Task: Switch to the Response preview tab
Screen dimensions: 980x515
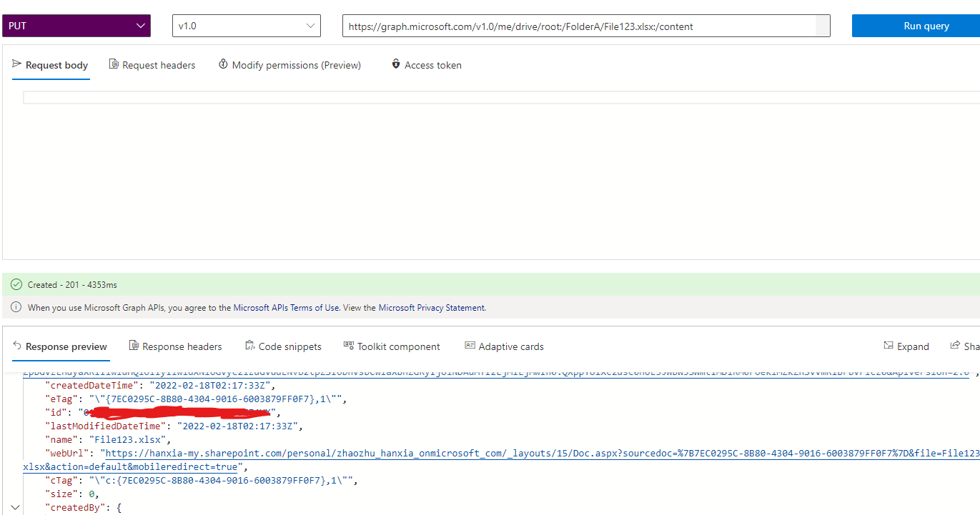Action: coord(60,346)
